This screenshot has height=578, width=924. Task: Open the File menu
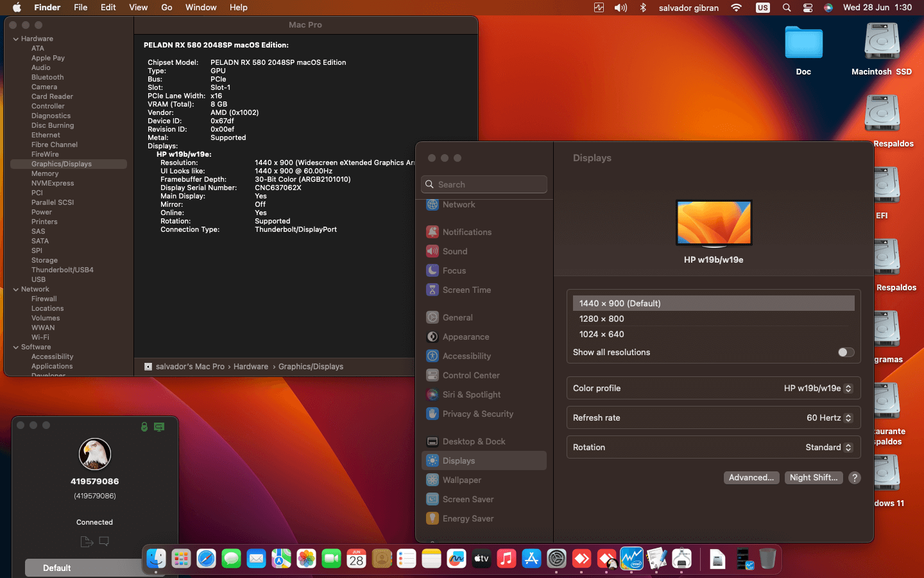80,8
